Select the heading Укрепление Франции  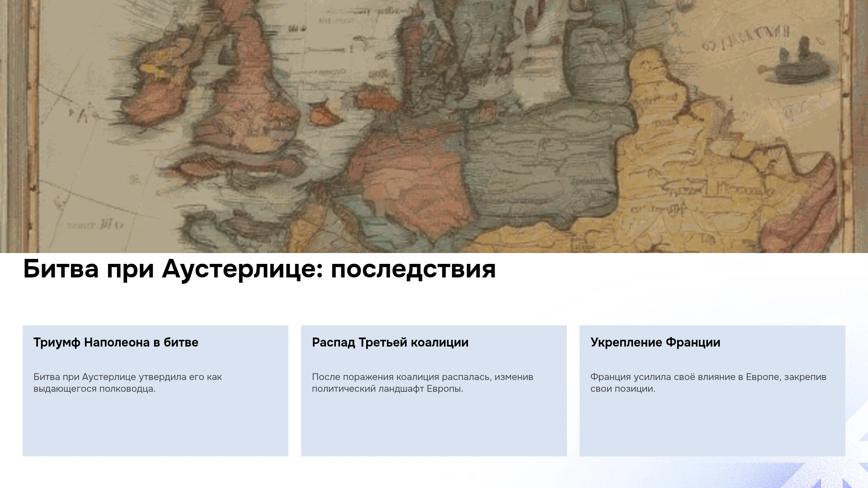coord(655,343)
